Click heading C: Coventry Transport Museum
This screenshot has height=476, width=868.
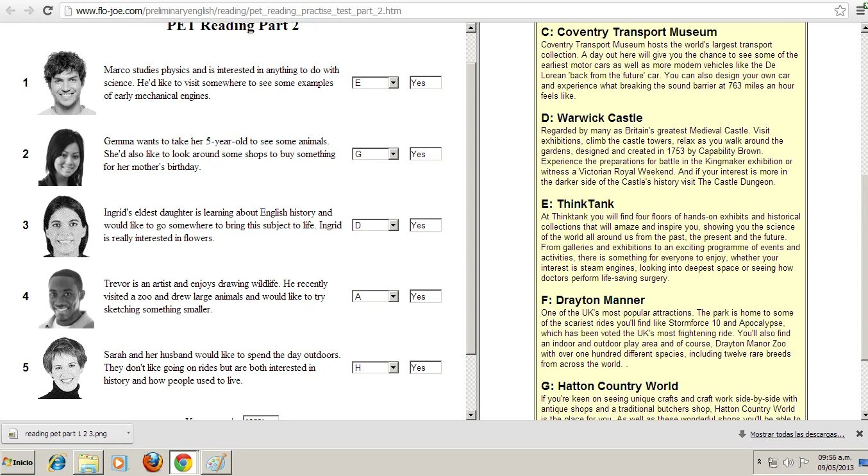click(629, 32)
